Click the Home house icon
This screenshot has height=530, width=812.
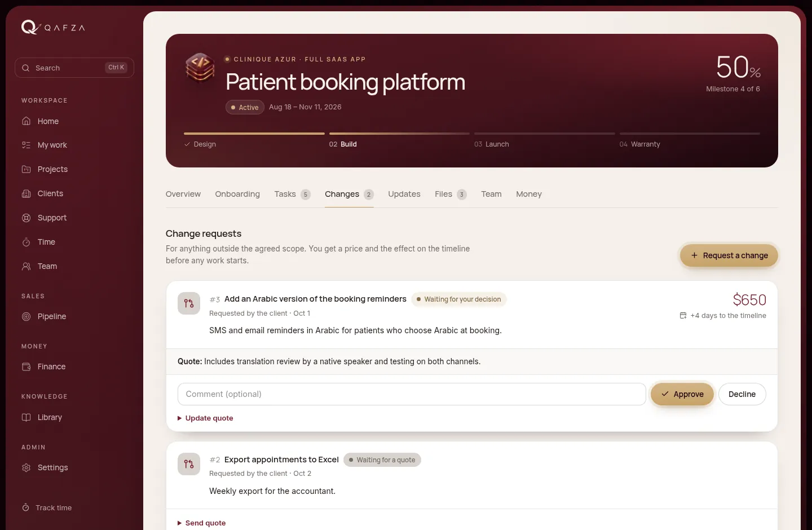pyautogui.click(x=26, y=121)
